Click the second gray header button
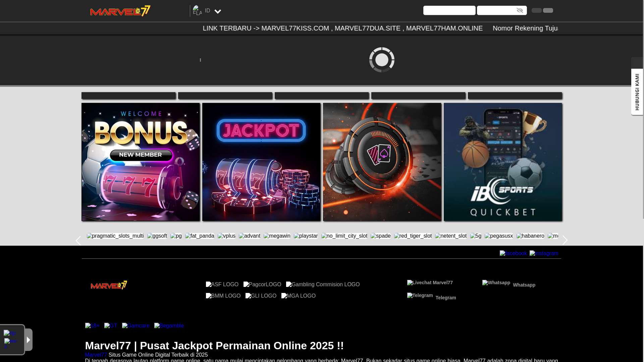This screenshot has width=644, height=362. click(x=548, y=10)
